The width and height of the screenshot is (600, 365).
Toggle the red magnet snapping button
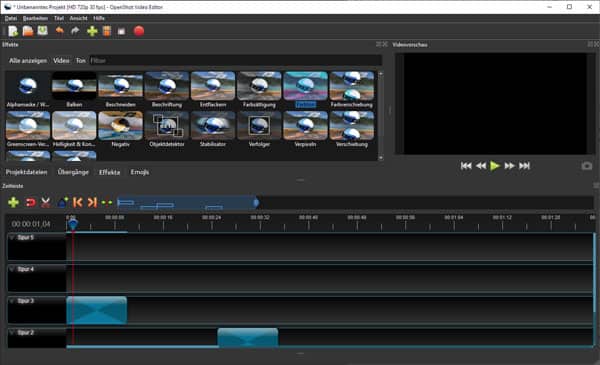click(30, 202)
